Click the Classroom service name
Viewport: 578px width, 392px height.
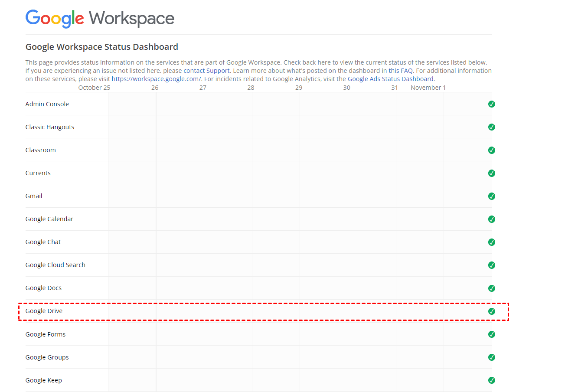pos(41,150)
